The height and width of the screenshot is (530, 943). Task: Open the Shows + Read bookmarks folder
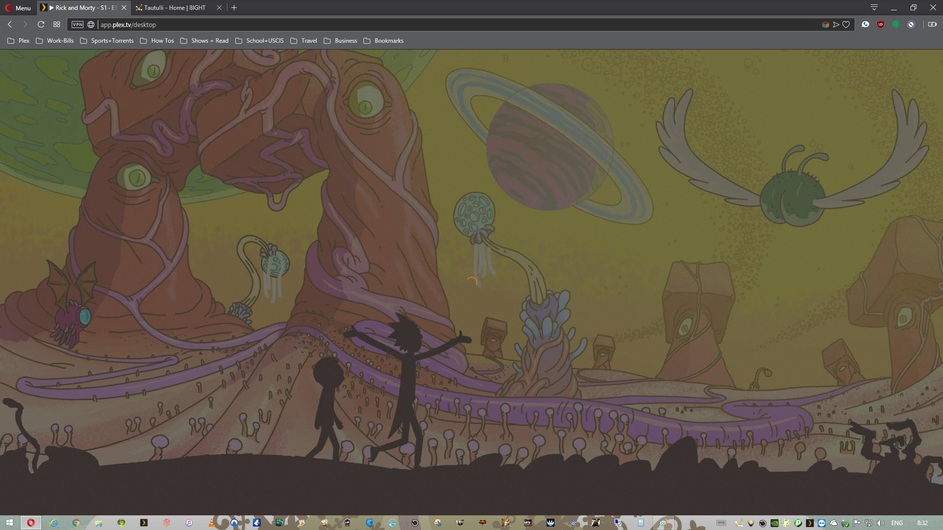tap(204, 41)
